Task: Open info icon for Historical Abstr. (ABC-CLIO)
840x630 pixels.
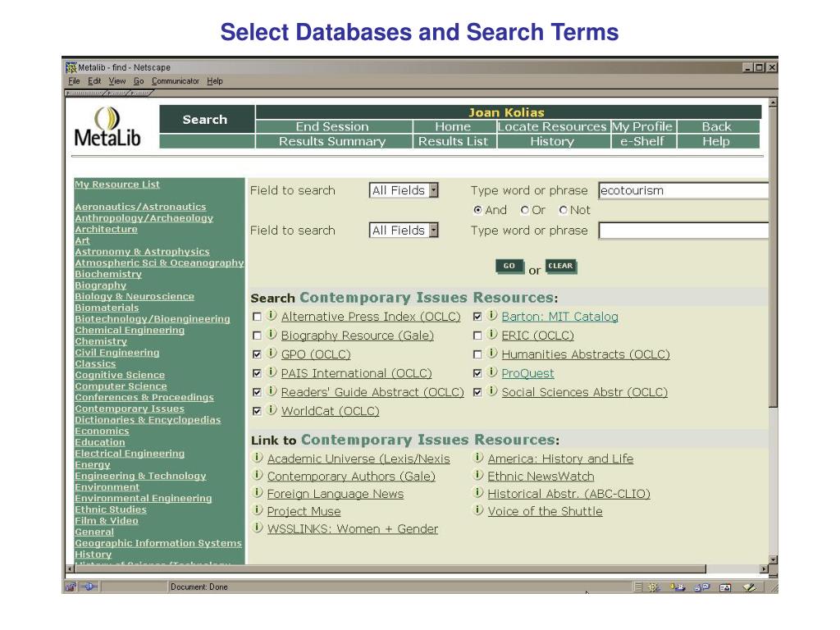Action: (x=478, y=492)
